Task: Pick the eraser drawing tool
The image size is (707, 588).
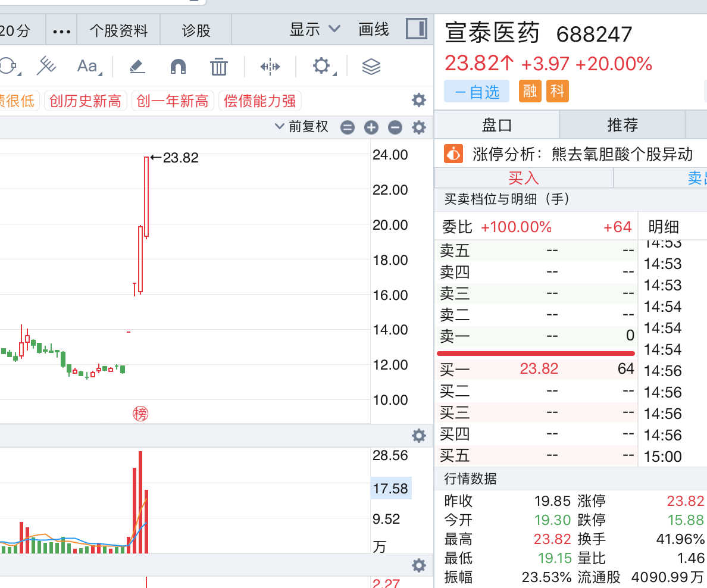Action: coord(137,66)
